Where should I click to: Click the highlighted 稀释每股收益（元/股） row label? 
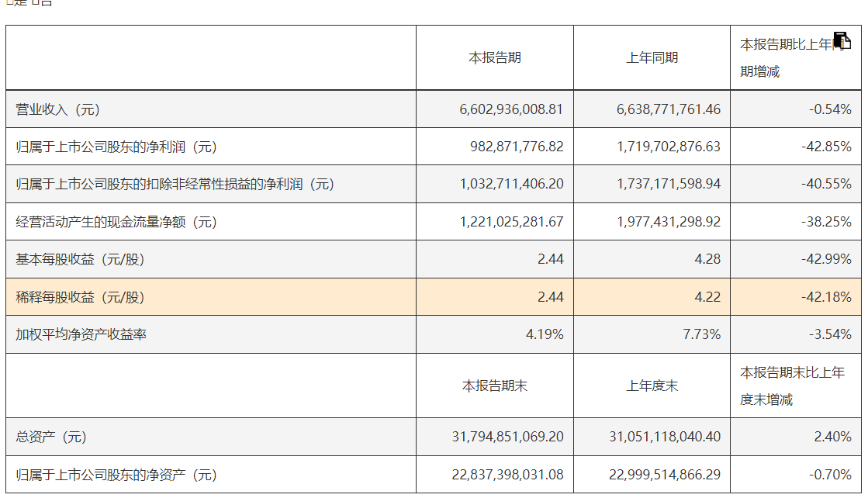(x=81, y=297)
